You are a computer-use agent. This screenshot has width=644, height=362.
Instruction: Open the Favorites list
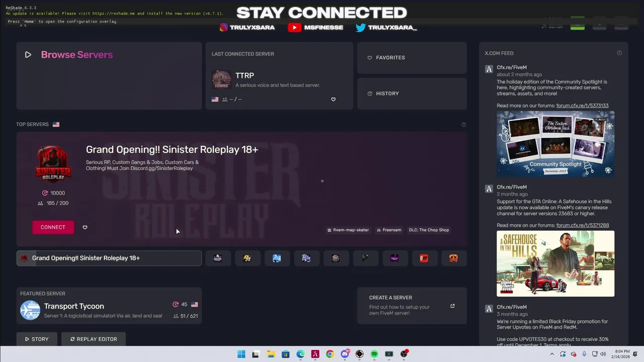[412, 57]
